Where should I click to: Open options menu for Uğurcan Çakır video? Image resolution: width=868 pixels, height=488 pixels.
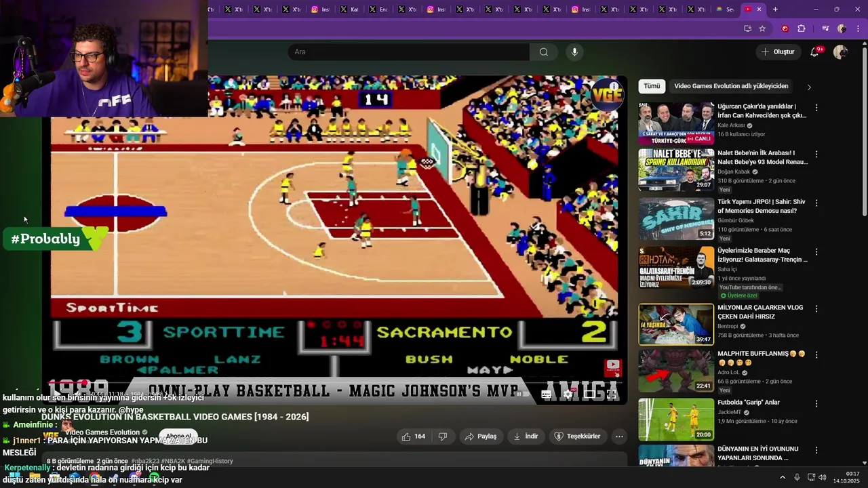tap(816, 108)
